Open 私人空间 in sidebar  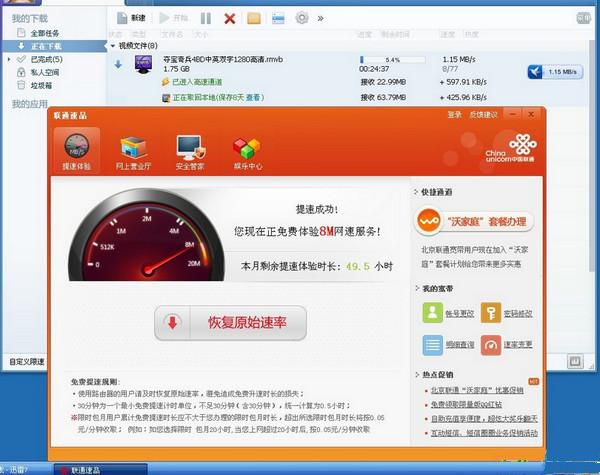[45, 72]
